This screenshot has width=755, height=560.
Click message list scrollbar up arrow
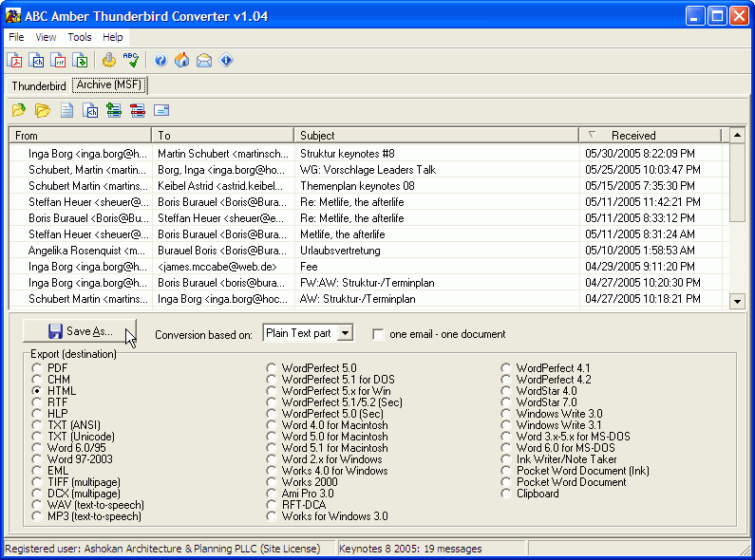737,136
